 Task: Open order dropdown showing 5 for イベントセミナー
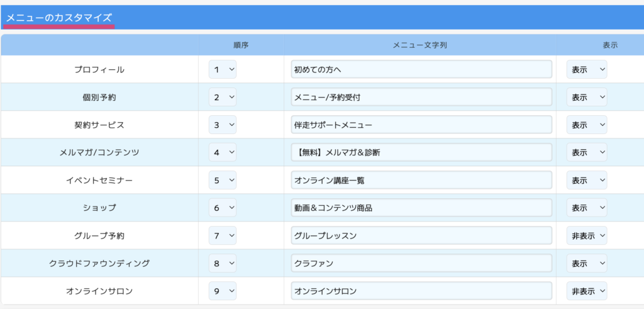tap(223, 180)
